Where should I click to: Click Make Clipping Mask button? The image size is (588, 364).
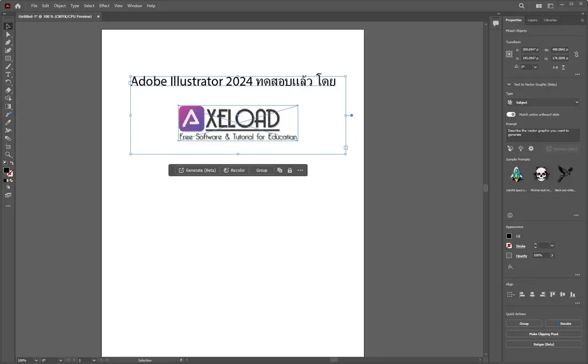(x=544, y=334)
